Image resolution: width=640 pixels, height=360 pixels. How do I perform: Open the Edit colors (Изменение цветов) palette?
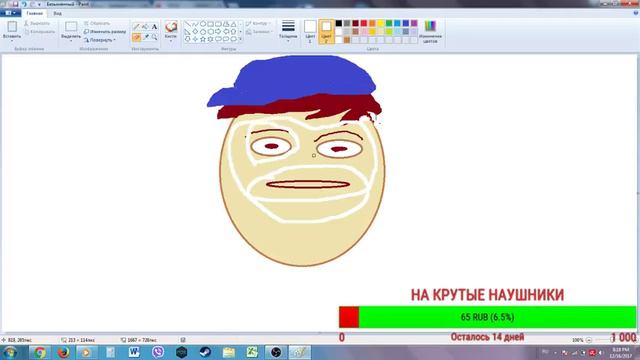pos(430,31)
